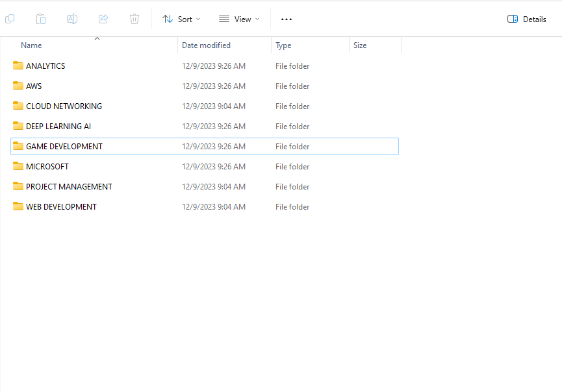This screenshot has width=562, height=392.
Task: Select the WEB DEVELOPMENT folder name
Action: coord(61,207)
